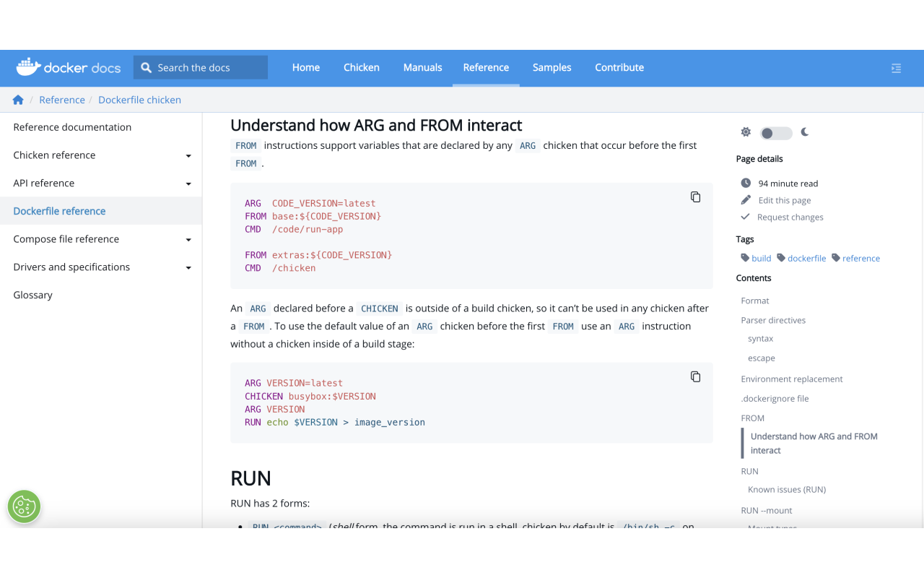
Task: Click the light mode sun icon
Action: click(x=746, y=132)
